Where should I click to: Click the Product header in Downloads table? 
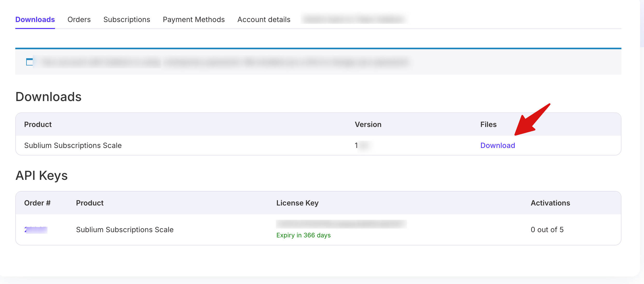pos(38,124)
